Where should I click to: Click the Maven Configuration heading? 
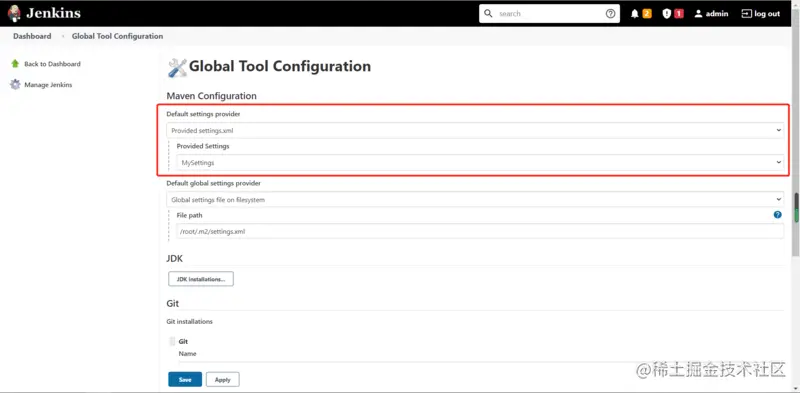click(x=212, y=96)
